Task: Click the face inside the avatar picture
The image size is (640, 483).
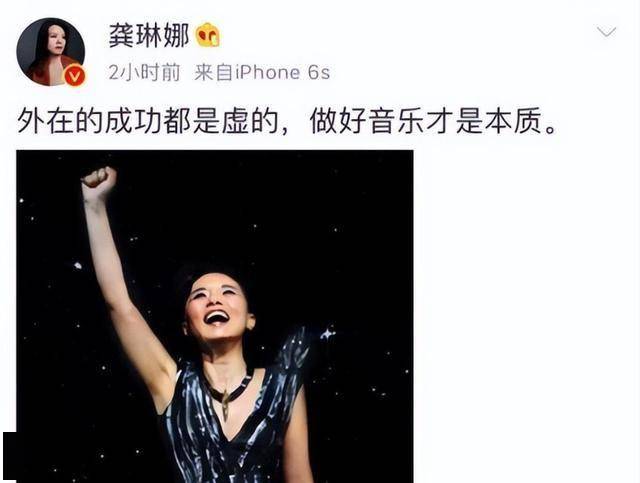Action: 57,40
